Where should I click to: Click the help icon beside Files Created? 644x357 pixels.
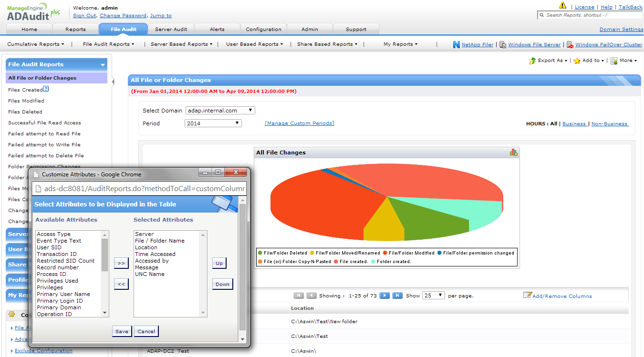46,89
